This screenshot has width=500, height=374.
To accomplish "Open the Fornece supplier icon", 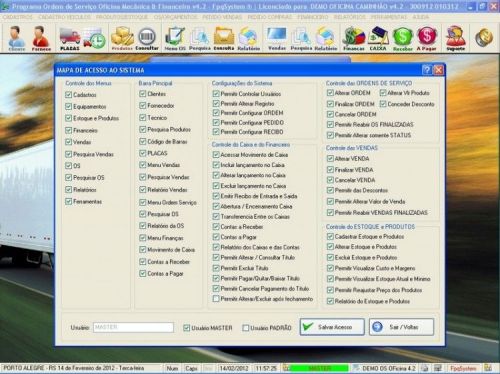I will (x=41, y=38).
